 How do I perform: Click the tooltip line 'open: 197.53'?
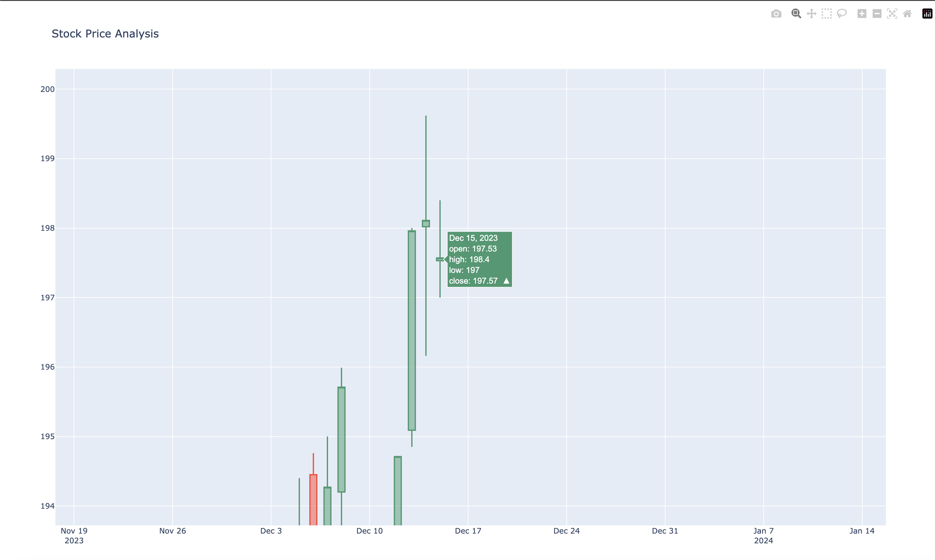click(x=473, y=249)
